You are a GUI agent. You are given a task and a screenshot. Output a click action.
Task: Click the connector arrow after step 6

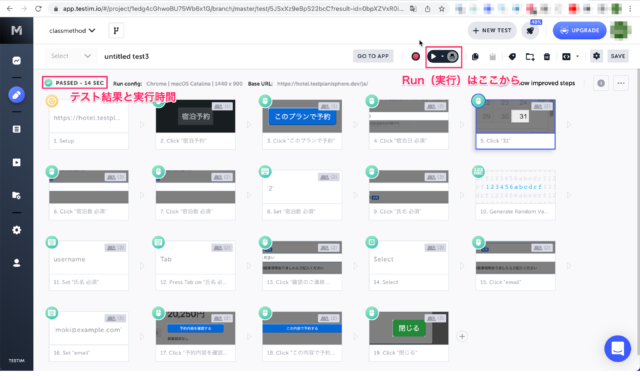[x=142, y=196]
